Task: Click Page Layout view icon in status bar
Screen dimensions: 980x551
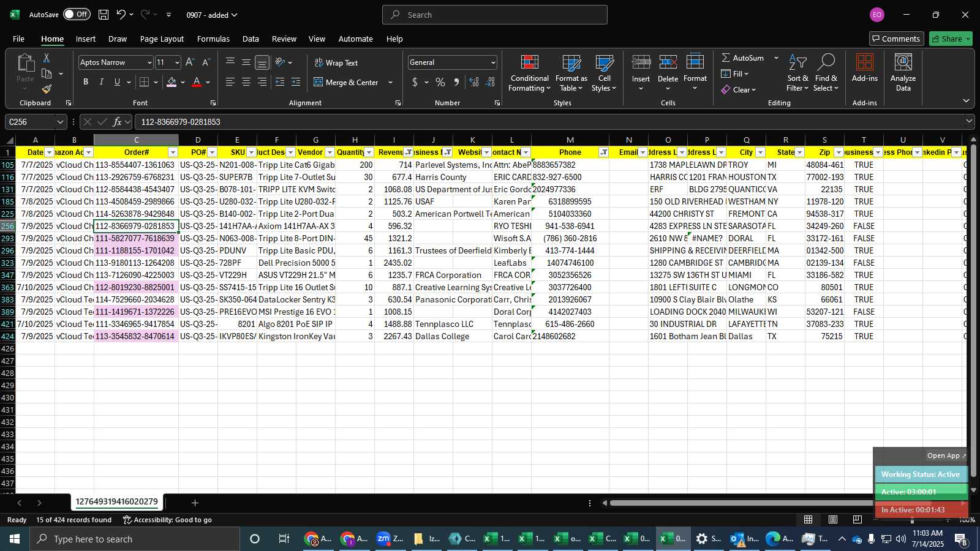Action: click(x=833, y=519)
